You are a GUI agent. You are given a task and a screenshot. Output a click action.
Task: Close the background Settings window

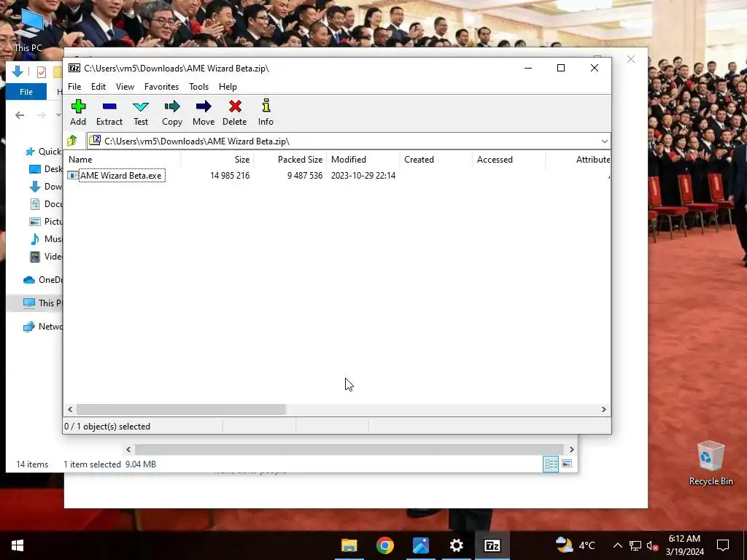[631, 59]
